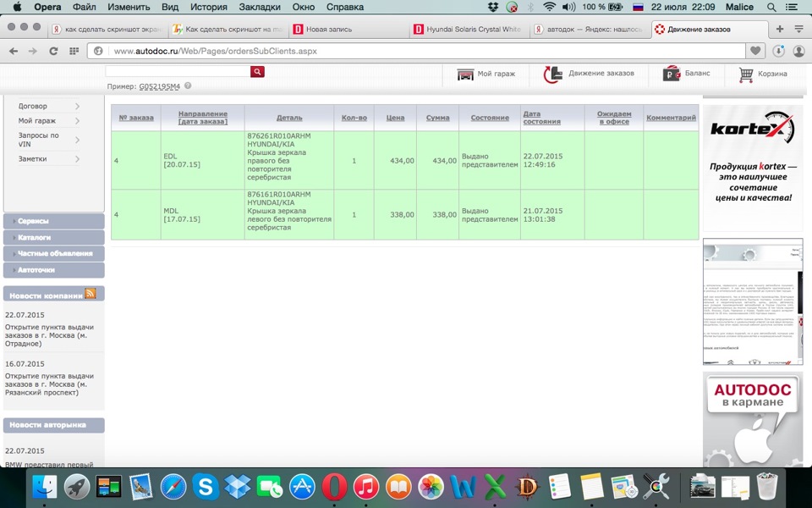
Task: Click the example code G052195M4 link
Action: point(160,86)
